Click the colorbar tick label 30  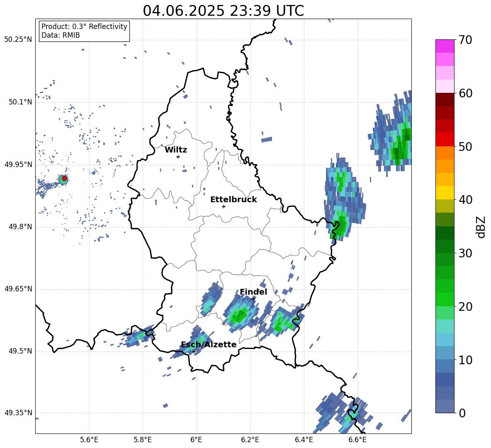coord(465,253)
